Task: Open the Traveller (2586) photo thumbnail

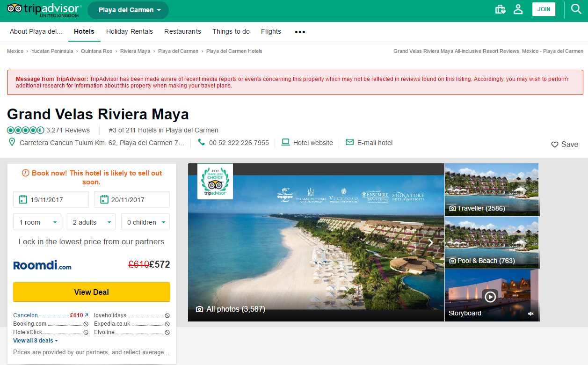Action: click(492, 190)
